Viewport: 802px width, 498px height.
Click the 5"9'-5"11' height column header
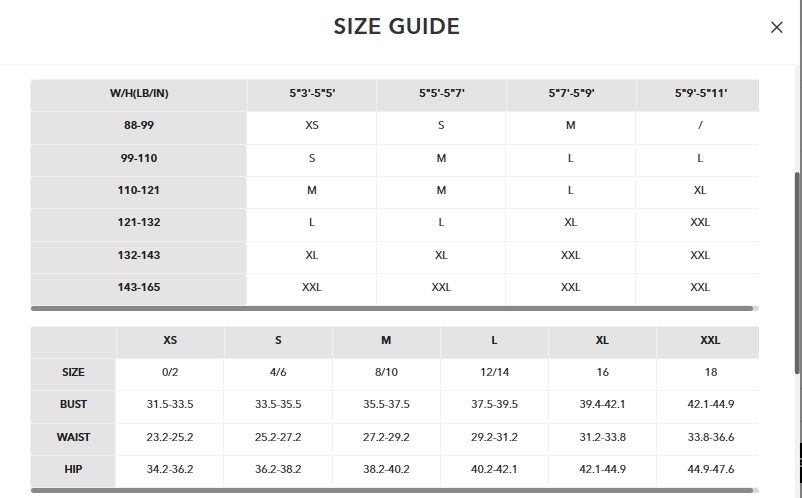[x=700, y=94]
